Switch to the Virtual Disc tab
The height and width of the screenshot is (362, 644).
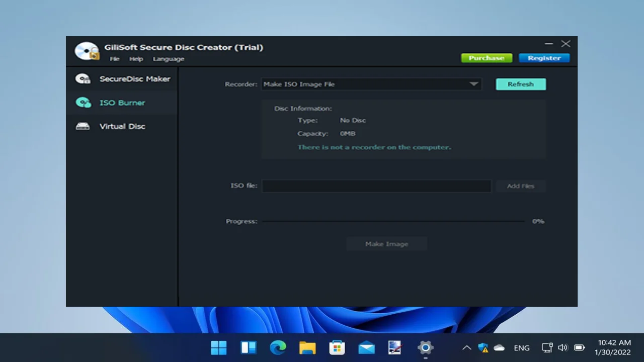click(122, 126)
